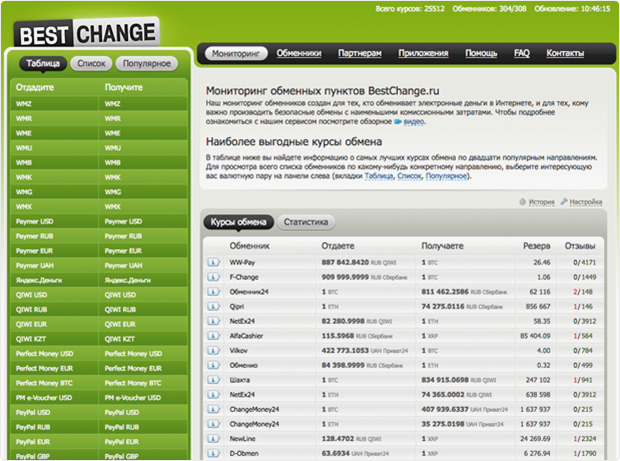Viewport: 620px width, 461px height.
Task: Click the Резерв column header
Action: [x=537, y=246]
